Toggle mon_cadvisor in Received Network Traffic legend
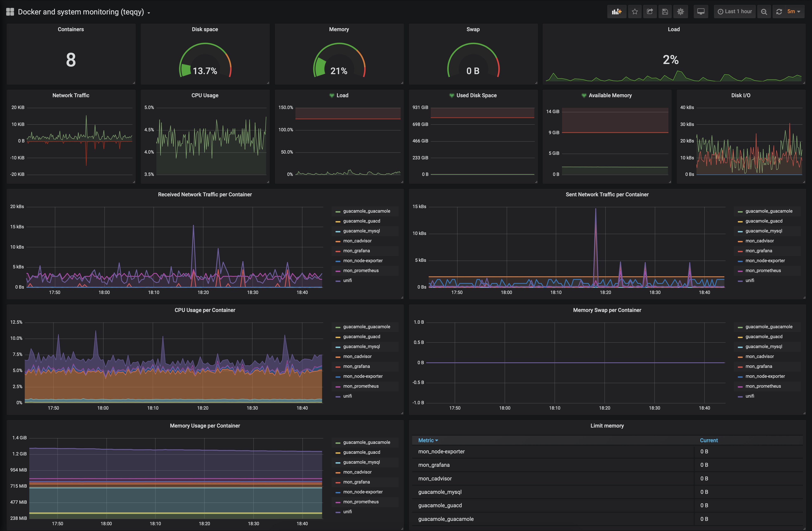 click(x=357, y=241)
